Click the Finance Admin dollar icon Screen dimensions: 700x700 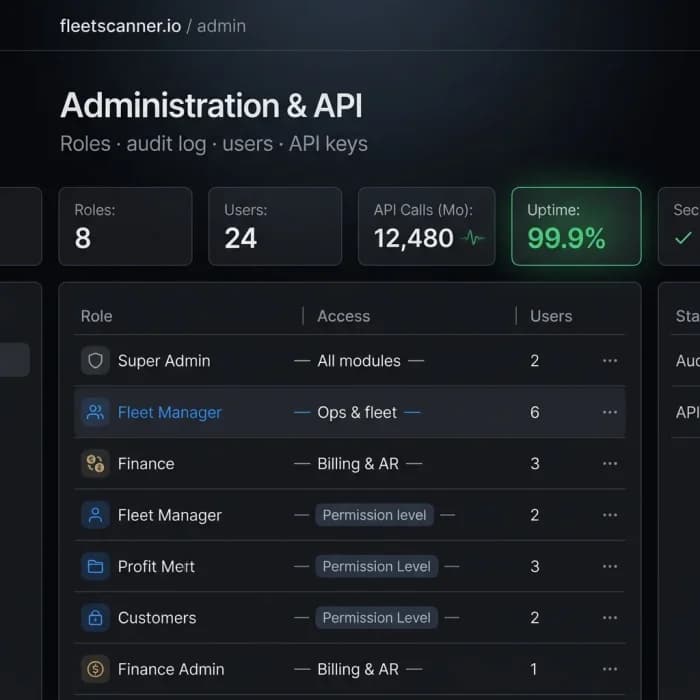[95, 669]
